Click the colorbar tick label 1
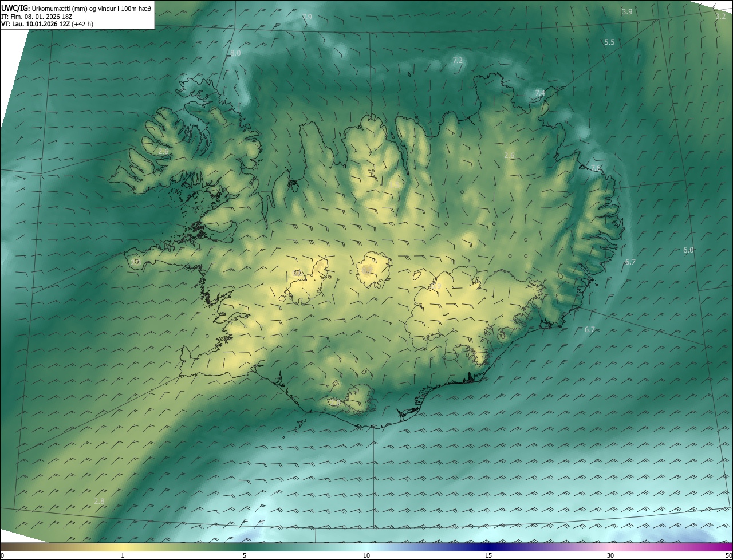The image size is (733, 560). (x=123, y=555)
